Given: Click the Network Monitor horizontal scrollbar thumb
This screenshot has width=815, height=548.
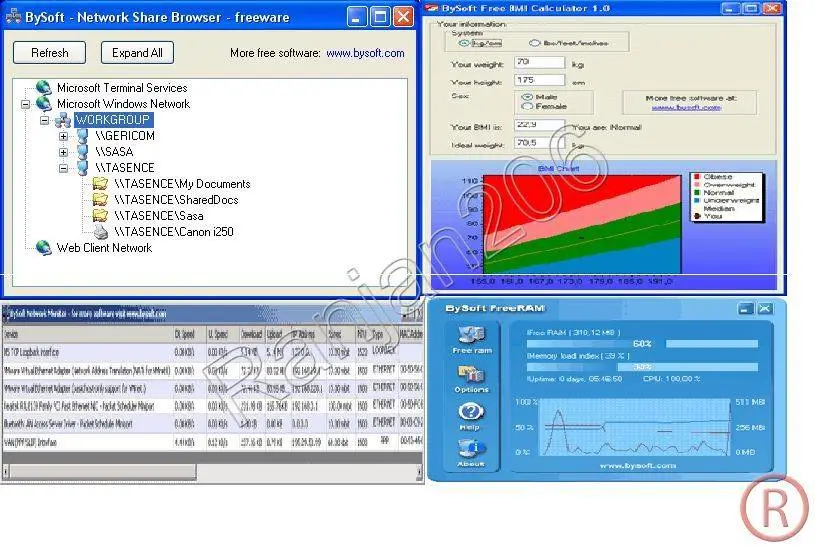Looking at the screenshot, I should click(102, 472).
